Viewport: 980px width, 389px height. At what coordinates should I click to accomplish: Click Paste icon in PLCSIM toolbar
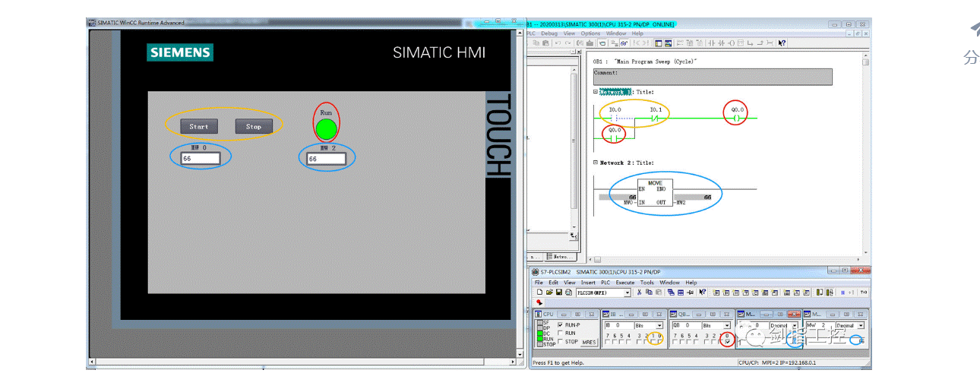click(x=659, y=293)
